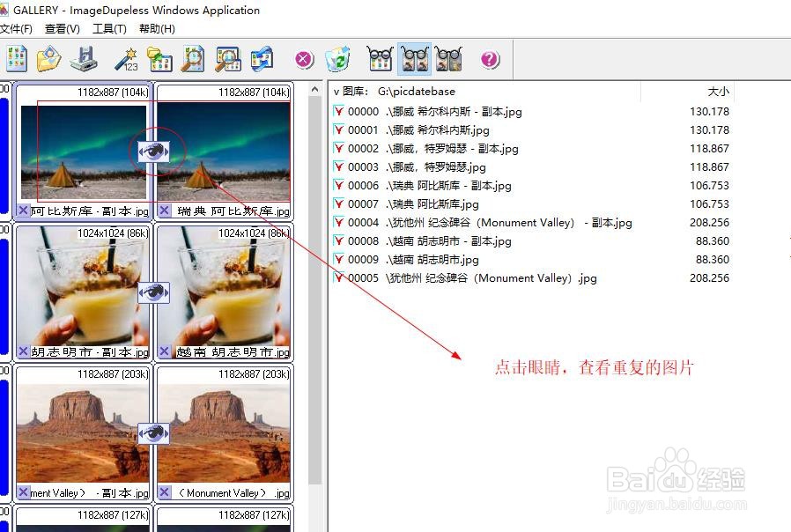Select aurora thumbnail 阿比斯库 - 副本.jpg
791x532 pixels.
click(83, 151)
